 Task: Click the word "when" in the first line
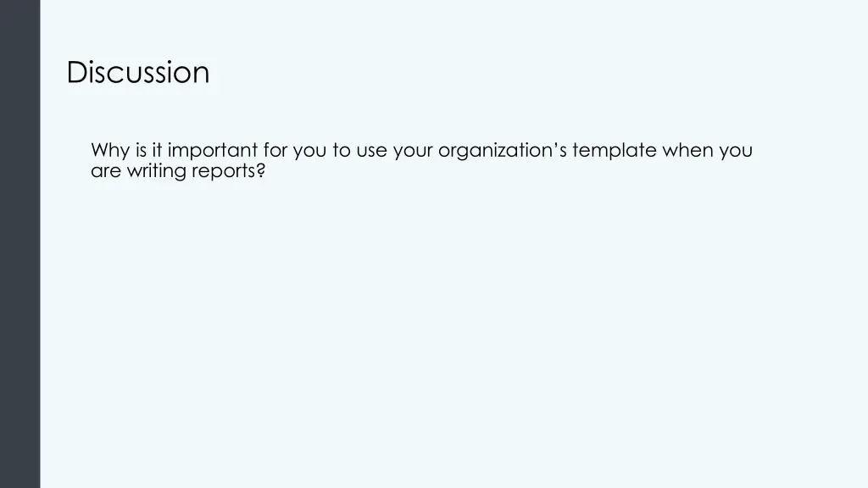click(x=687, y=151)
